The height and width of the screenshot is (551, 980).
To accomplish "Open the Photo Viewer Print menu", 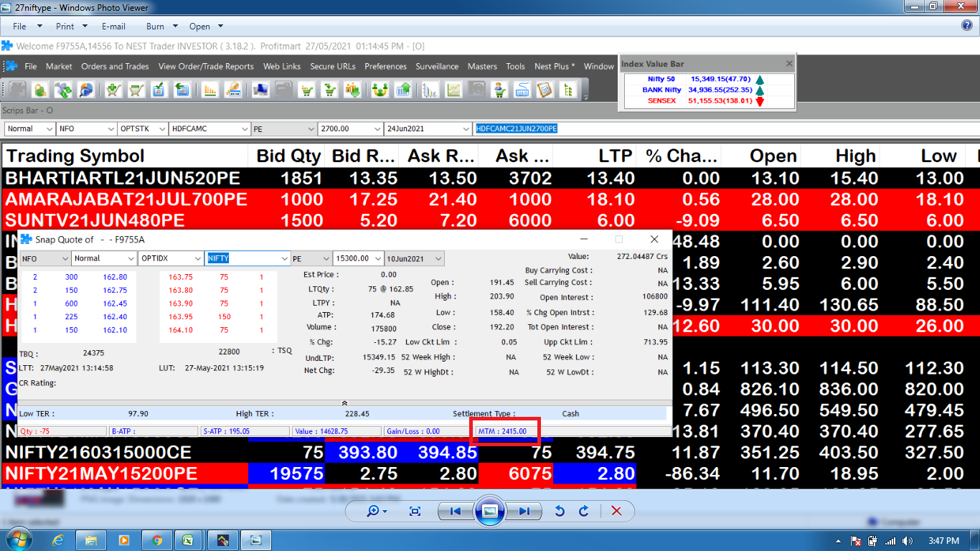I will point(71,27).
